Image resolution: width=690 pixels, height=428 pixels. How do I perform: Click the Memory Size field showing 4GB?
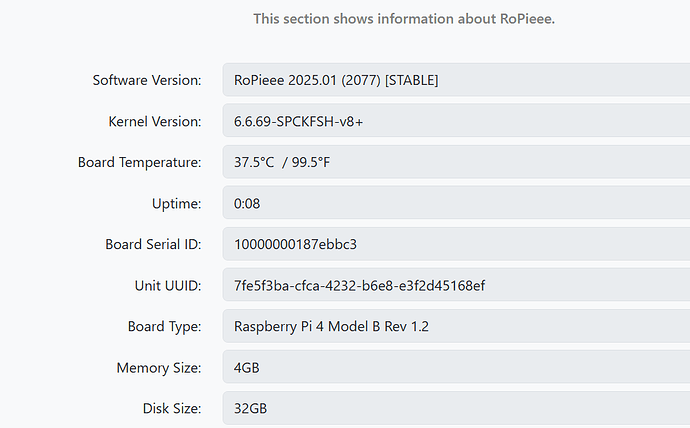click(456, 367)
